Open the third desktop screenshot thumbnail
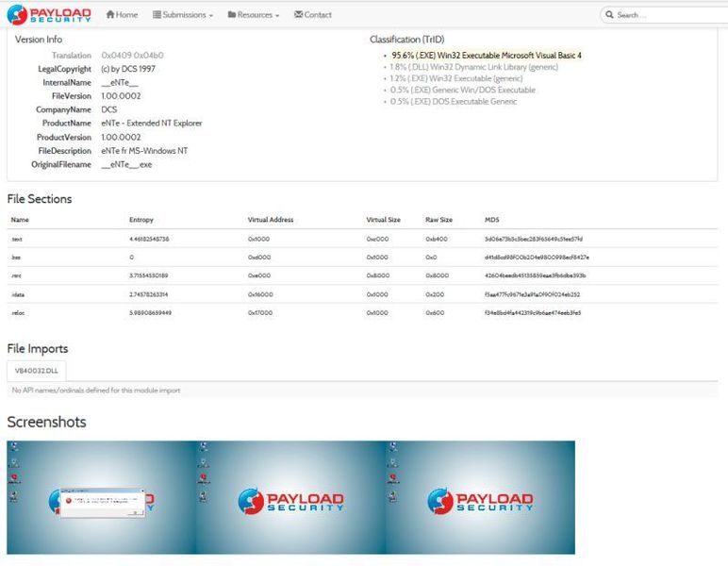The width and height of the screenshot is (728, 566). [481, 497]
